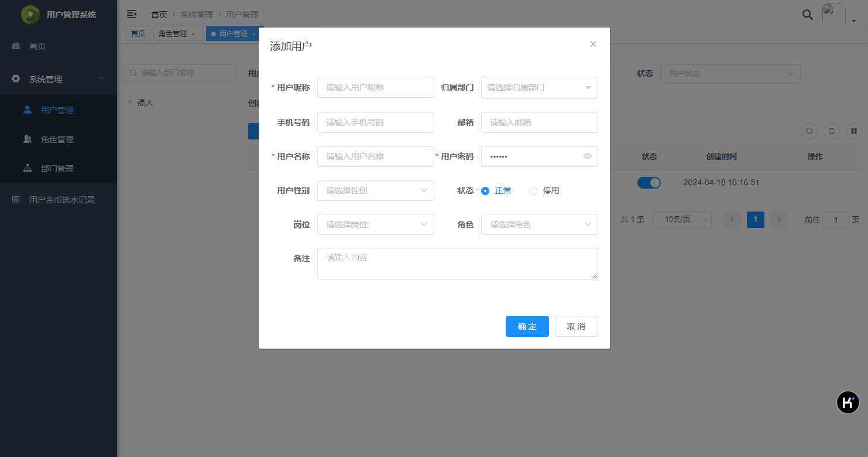Open the avatar dropdown caret in header
Image resolution: width=868 pixels, height=457 pixels.
pyautogui.click(x=854, y=21)
